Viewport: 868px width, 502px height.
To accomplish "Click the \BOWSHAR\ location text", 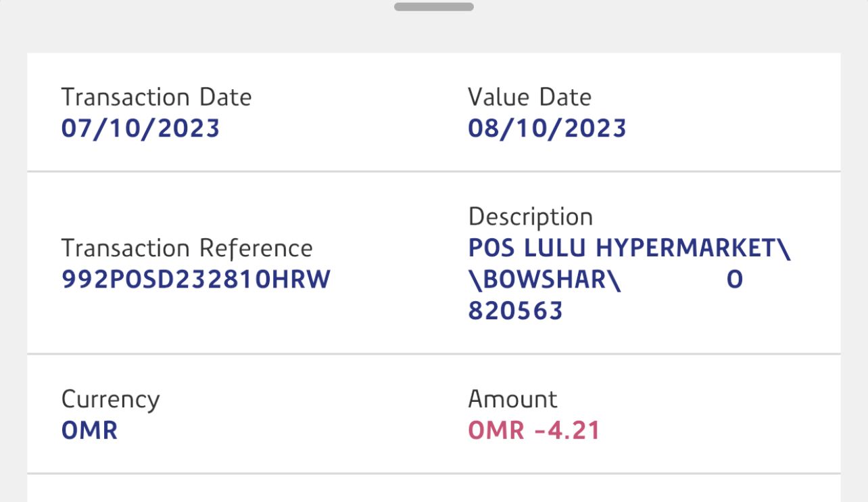I will point(544,279).
